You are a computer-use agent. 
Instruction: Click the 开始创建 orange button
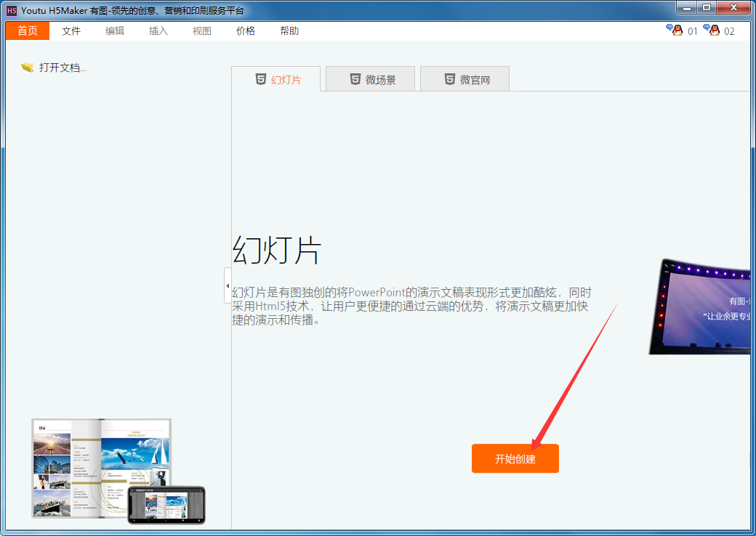click(x=515, y=458)
